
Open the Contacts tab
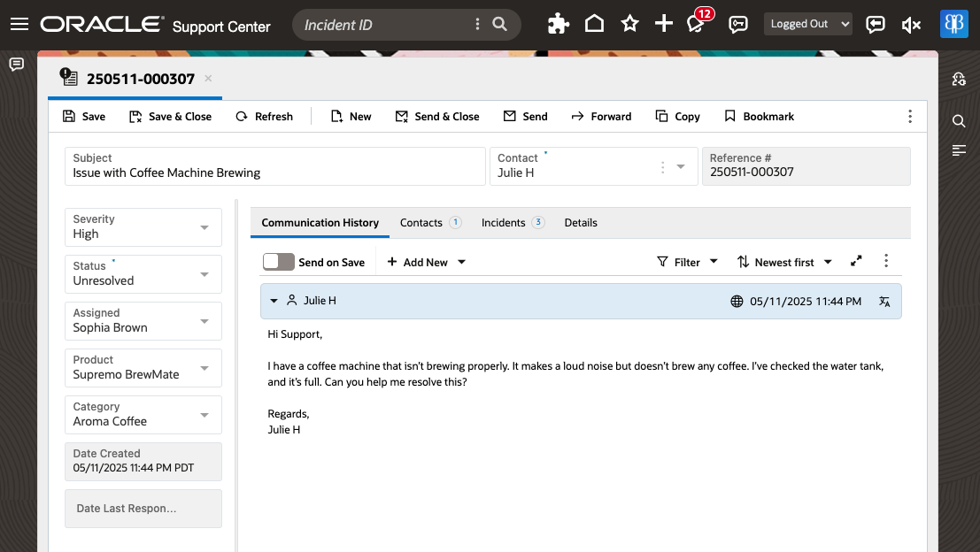(421, 222)
